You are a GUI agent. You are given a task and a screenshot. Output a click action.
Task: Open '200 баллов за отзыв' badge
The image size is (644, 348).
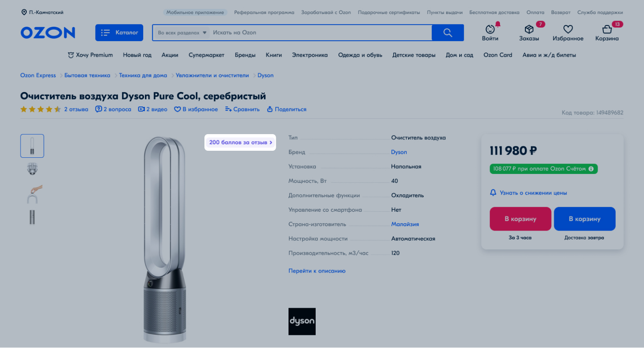tap(240, 142)
